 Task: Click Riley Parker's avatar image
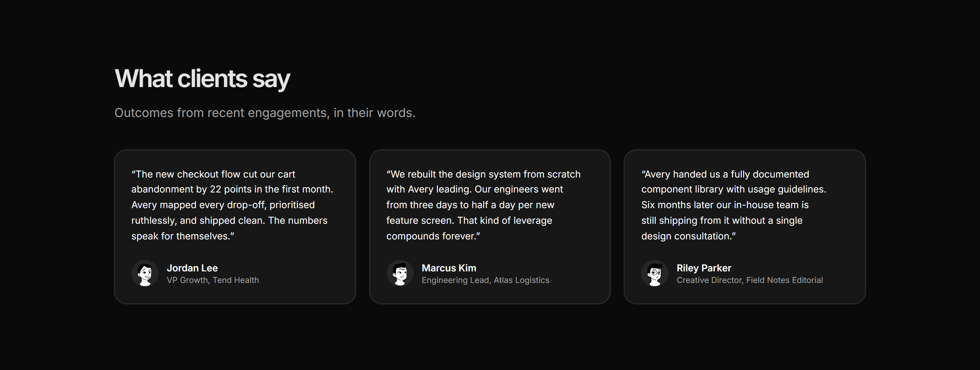click(x=655, y=273)
